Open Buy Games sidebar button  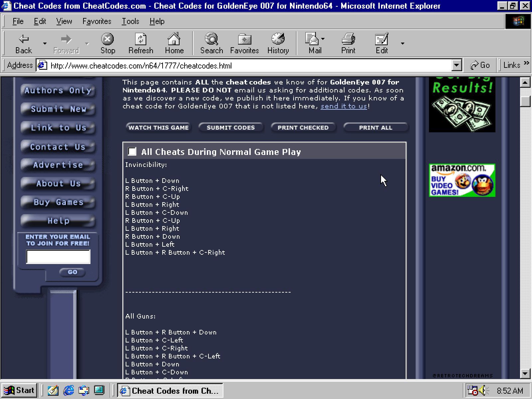(58, 202)
